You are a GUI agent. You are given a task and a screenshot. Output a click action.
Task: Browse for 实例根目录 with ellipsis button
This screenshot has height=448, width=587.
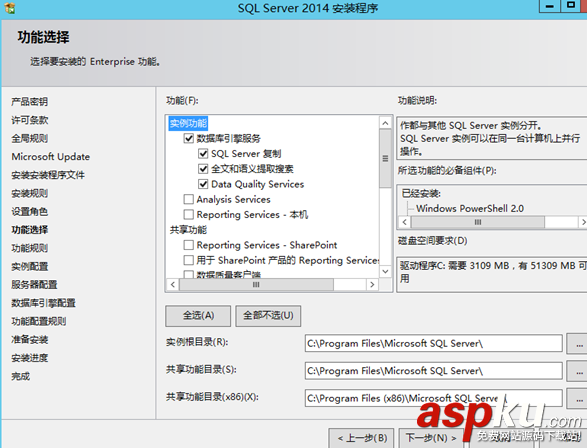pyautogui.click(x=578, y=344)
